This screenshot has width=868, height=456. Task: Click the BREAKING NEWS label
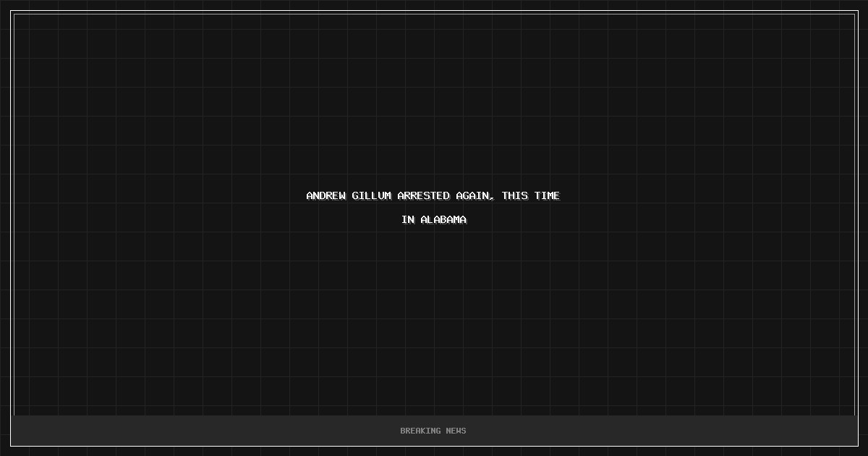click(433, 431)
